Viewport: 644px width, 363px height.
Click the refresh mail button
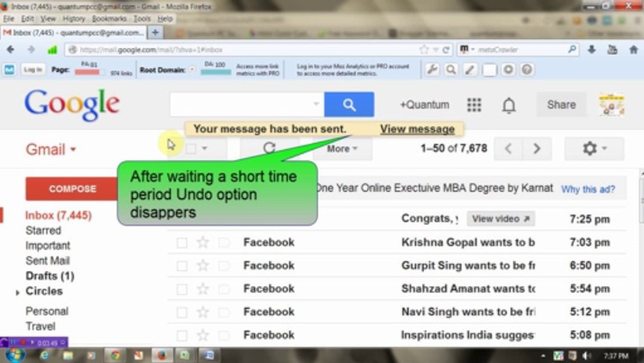[x=269, y=148]
